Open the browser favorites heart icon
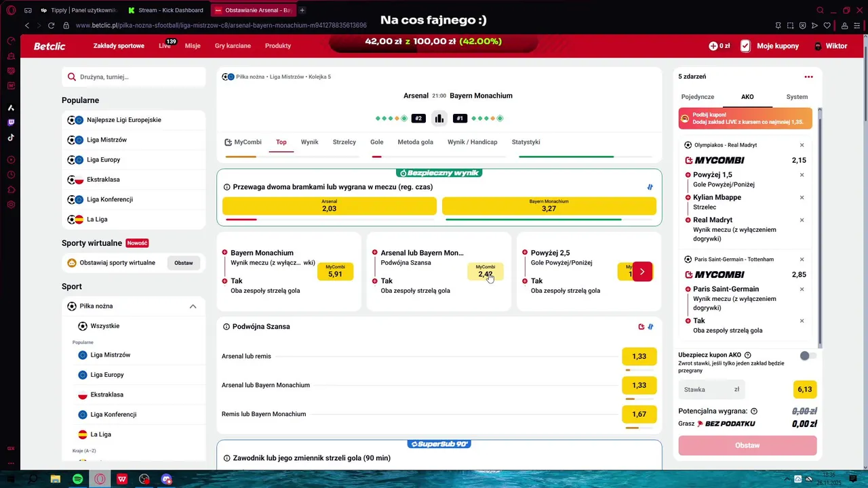This screenshot has height=488, width=868. pyautogui.click(x=827, y=26)
